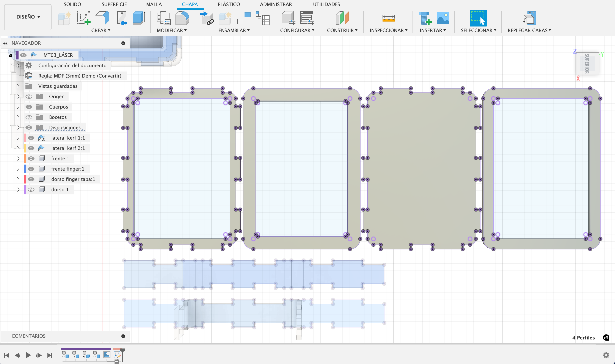The height and width of the screenshot is (364, 615).
Task: Switch to the SUPERFICIE tab
Action: coord(114,4)
